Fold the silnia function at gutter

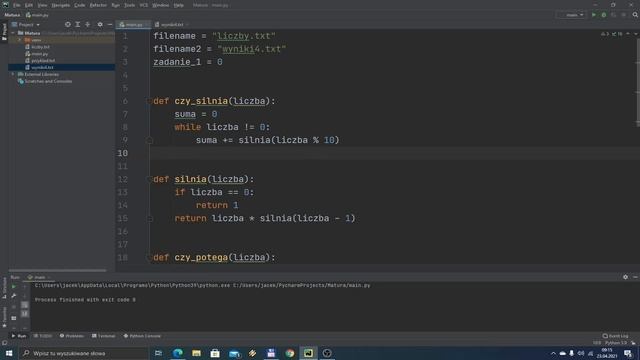[x=149, y=179]
